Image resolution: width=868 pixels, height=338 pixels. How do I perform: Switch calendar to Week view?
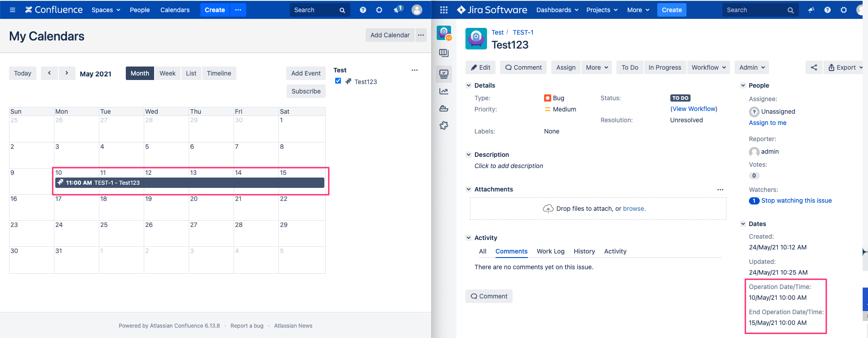point(168,73)
